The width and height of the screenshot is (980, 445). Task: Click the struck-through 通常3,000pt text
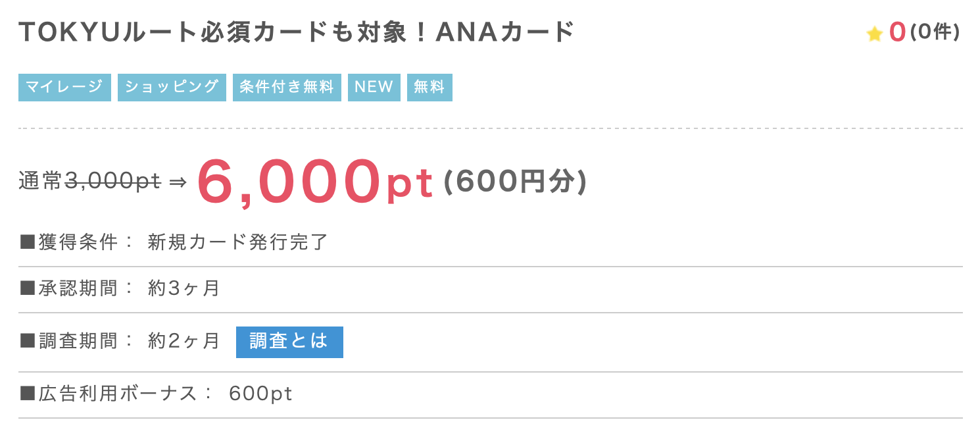click(89, 182)
